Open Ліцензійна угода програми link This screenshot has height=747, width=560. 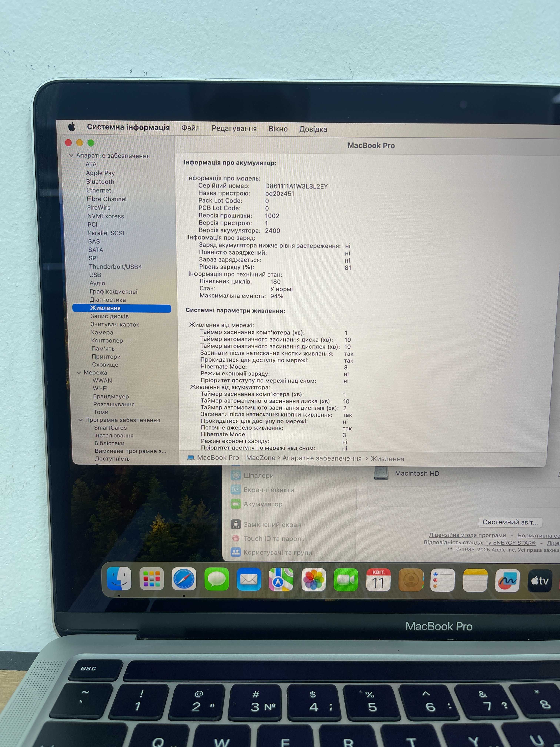tap(468, 535)
